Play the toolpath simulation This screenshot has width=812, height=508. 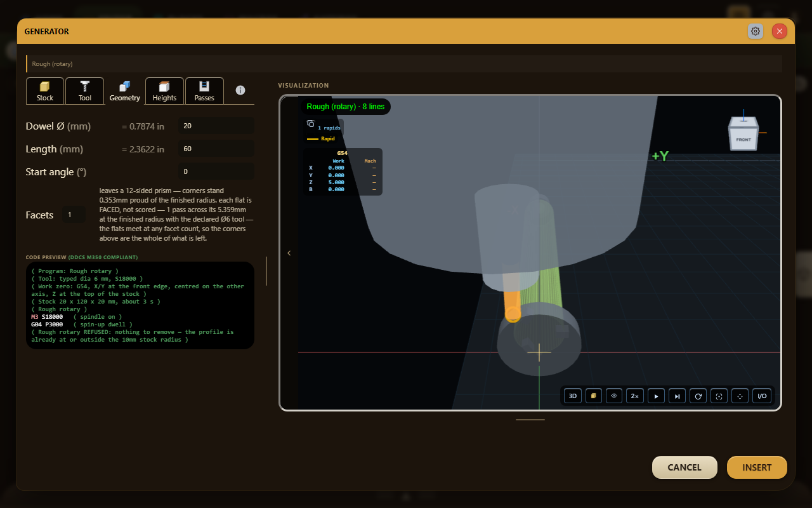[x=657, y=396]
